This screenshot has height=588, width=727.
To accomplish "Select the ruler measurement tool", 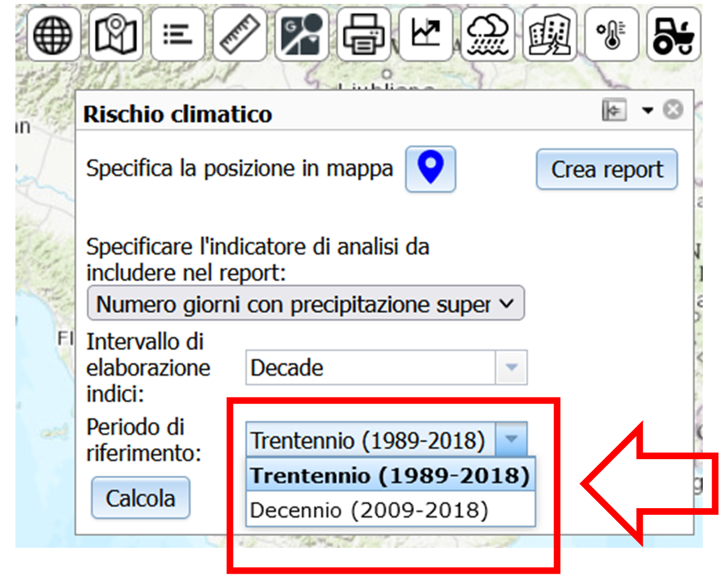I will click(x=240, y=35).
